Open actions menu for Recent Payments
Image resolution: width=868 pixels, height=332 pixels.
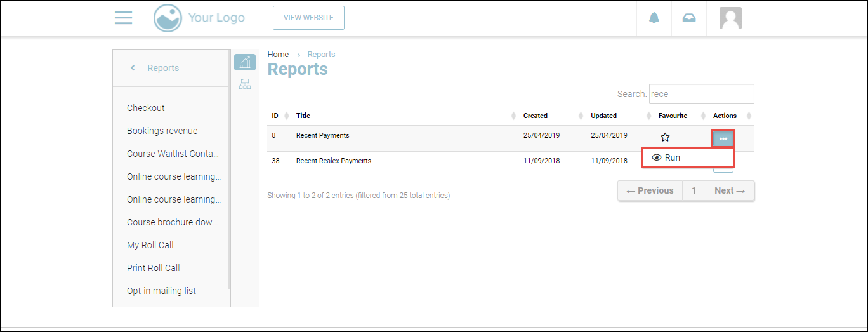click(723, 138)
